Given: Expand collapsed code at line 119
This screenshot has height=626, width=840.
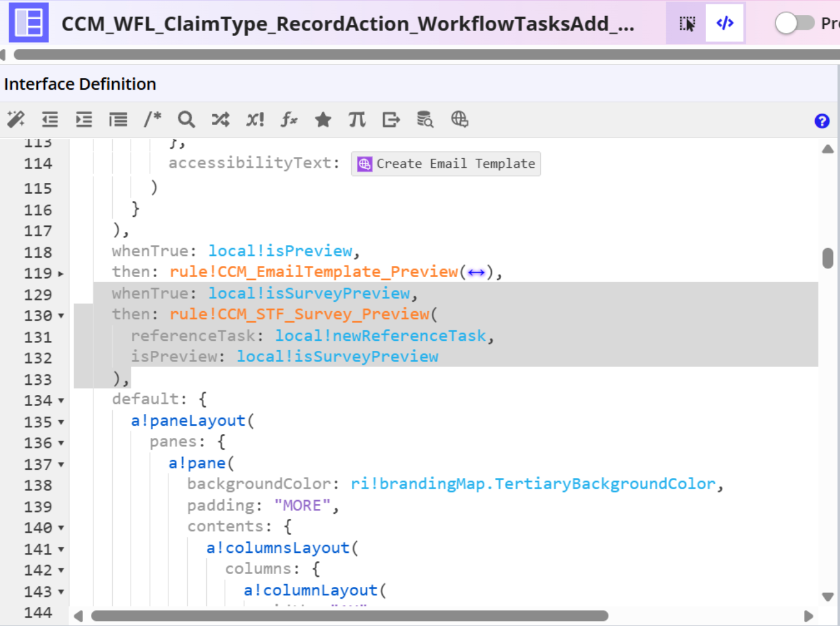Looking at the screenshot, I should coord(61,273).
